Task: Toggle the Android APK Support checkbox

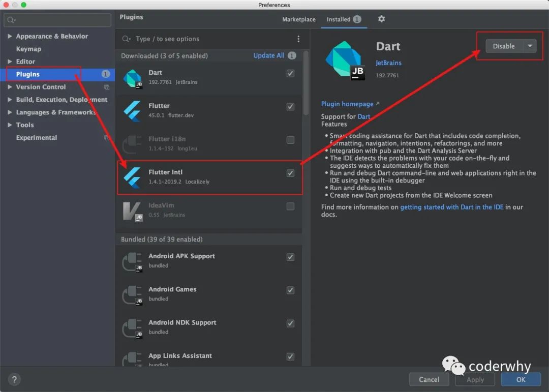Action: click(290, 257)
